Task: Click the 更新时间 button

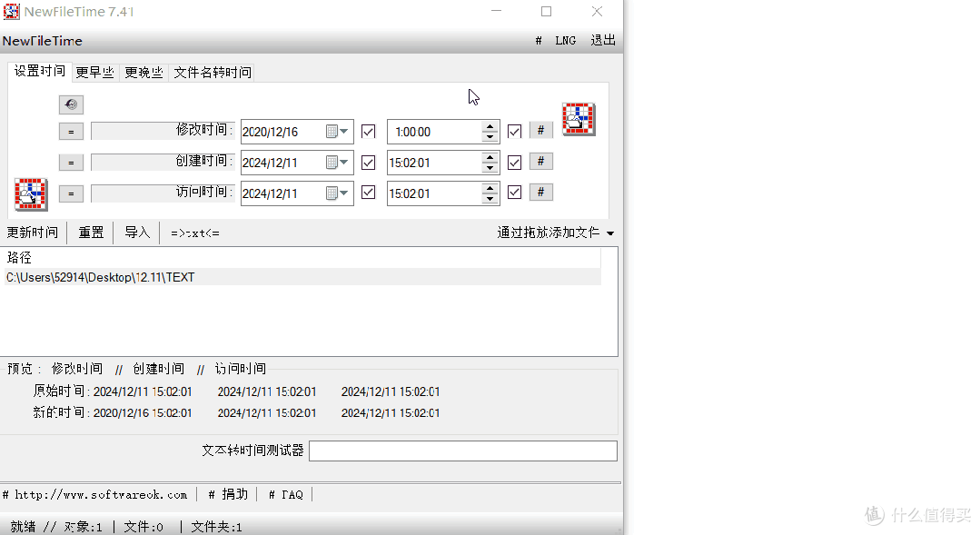Action: coord(33,233)
